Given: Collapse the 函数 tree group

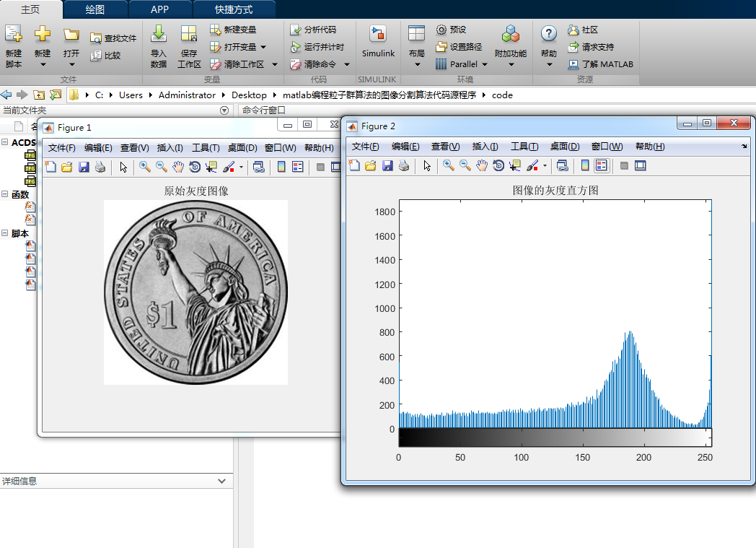Looking at the screenshot, I should pyautogui.click(x=5, y=194).
